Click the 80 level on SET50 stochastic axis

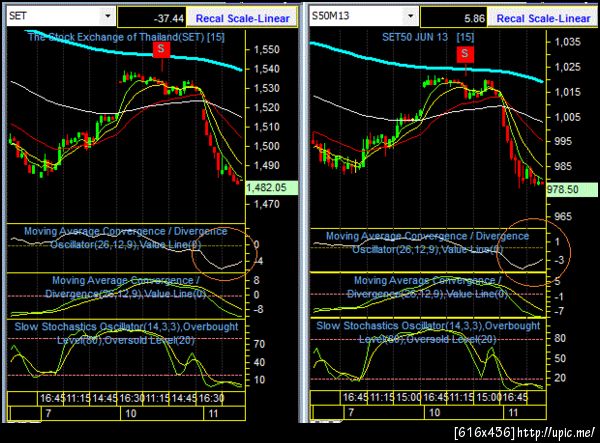point(560,338)
